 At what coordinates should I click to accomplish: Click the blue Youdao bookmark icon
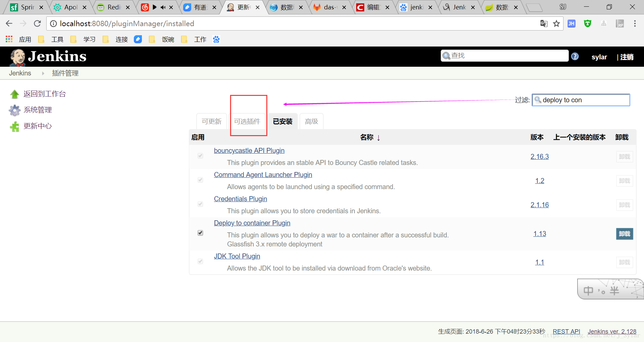click(138, 39)
